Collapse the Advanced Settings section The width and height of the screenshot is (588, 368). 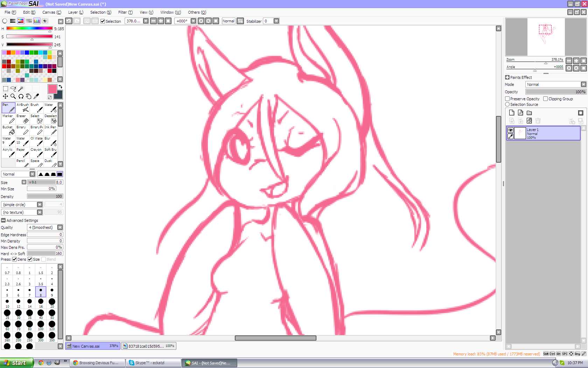3,220
